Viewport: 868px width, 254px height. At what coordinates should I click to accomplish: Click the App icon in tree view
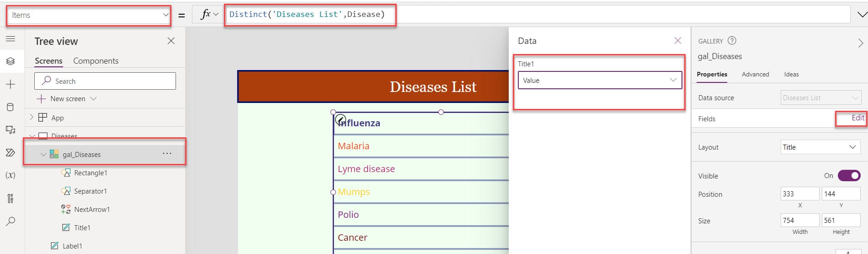click(43, 118)
